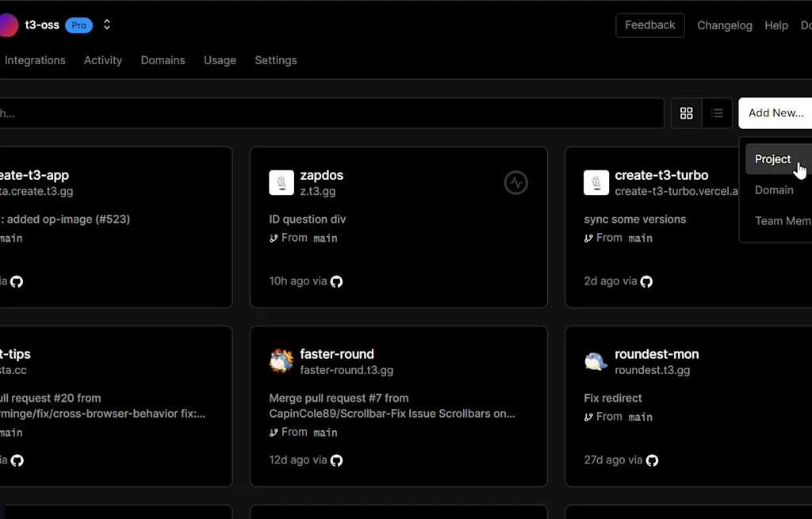812x519 pixels.
Task: Click the GitHub icon next to 10h ago
Action: [336, 281]
